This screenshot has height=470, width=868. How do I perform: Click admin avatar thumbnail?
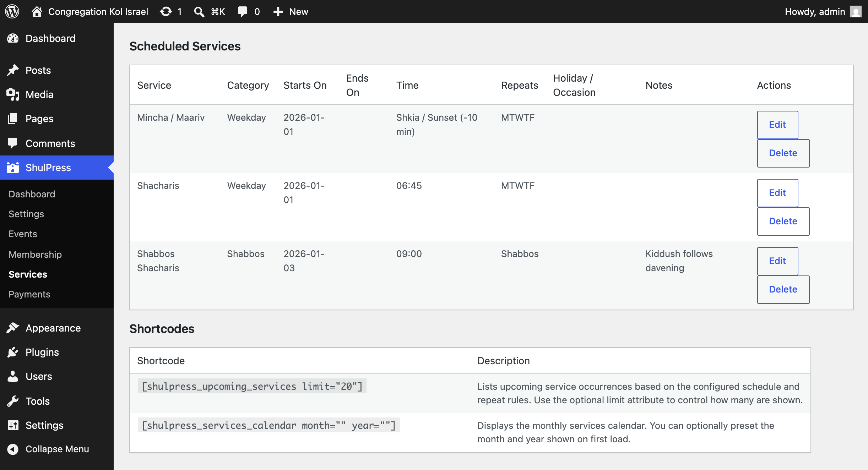(x=856, y=12)
